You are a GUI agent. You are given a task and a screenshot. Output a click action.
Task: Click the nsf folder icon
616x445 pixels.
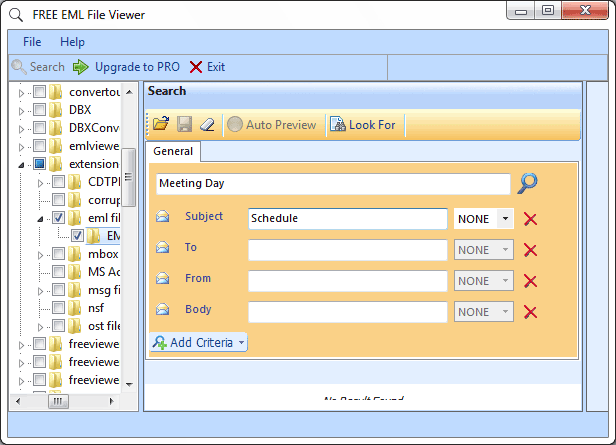click(x=75, y=308)
